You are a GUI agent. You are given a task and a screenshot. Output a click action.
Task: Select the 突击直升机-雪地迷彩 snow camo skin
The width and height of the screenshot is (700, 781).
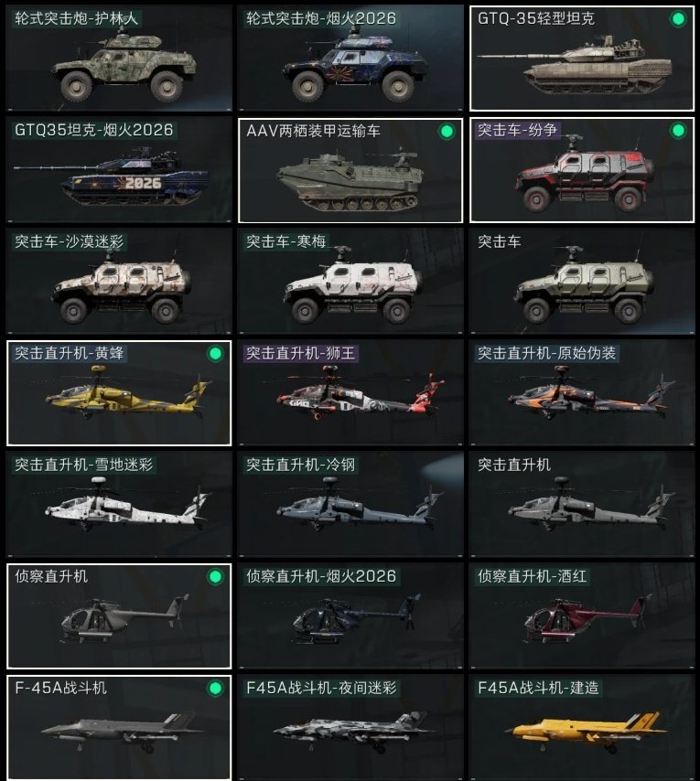coord(119,504)
